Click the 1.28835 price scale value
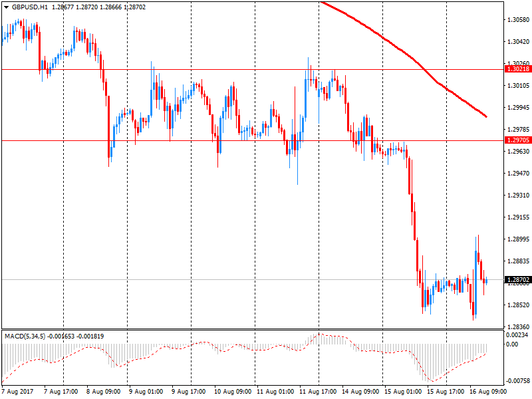The width and height of the screenshot is (532, 399). (x=518, y=261)
